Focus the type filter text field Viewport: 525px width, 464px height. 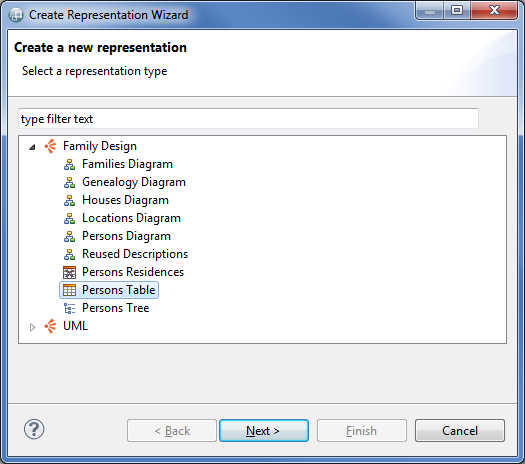point(248,119)
